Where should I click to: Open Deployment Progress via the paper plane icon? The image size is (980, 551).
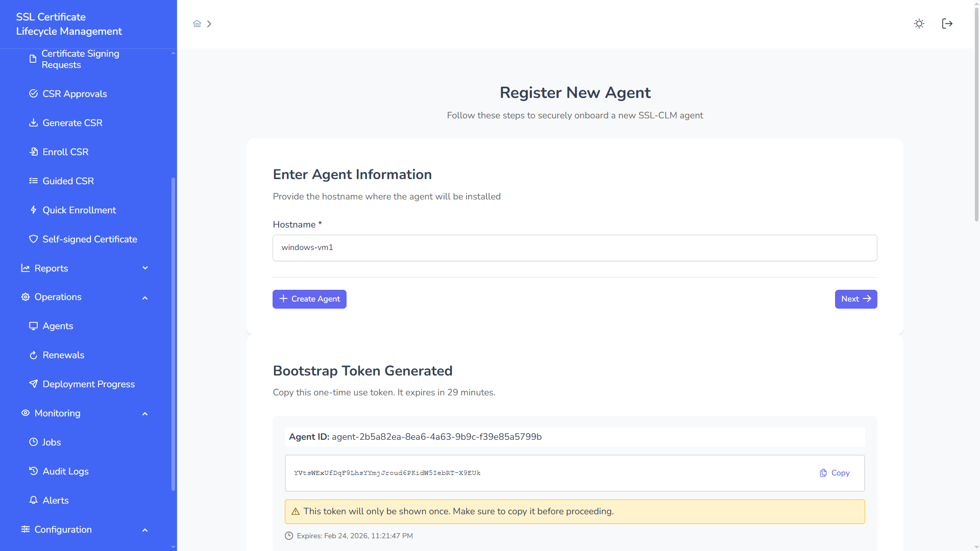33,384
